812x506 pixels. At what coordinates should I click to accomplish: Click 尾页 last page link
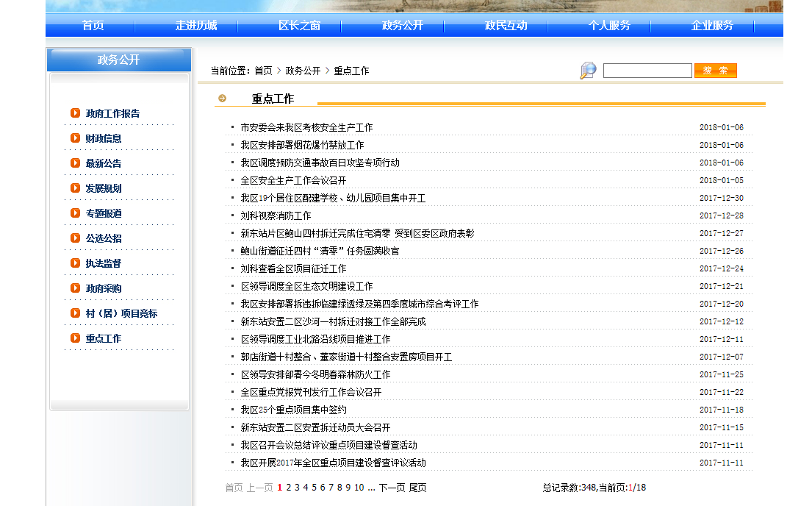point(417,488)
